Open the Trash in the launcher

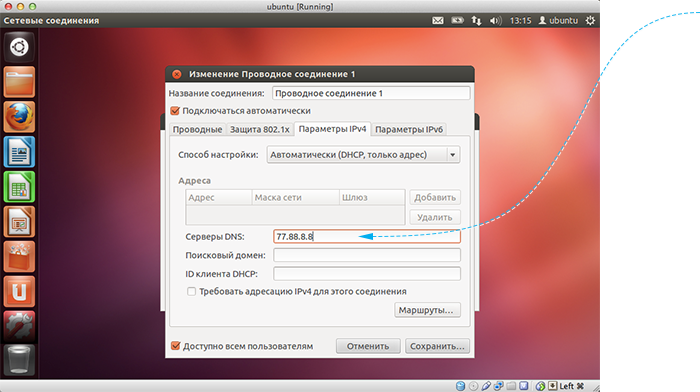point(19,360)
